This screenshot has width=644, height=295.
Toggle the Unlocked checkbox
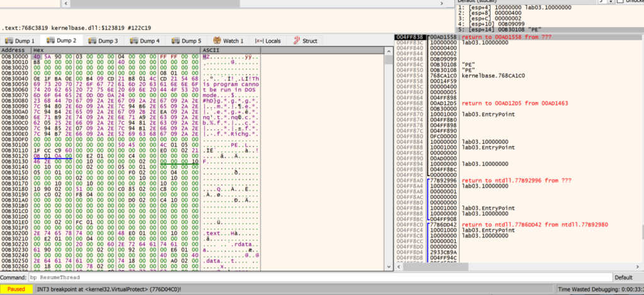click(620, 2)
